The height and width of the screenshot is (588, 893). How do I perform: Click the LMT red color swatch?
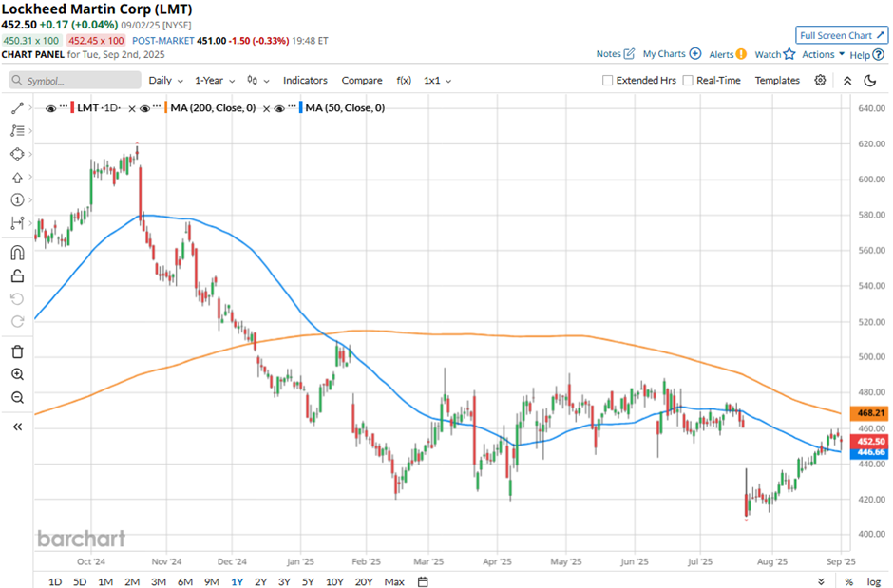coord(72,107)
